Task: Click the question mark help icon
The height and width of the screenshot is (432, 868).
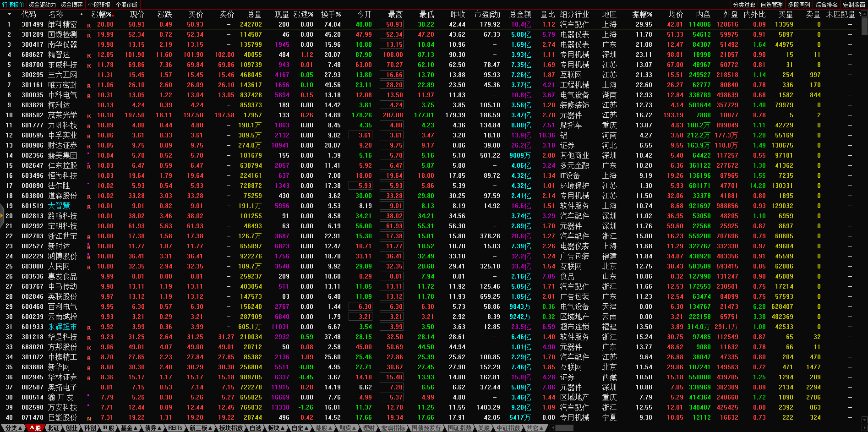Action: [860, 14]
